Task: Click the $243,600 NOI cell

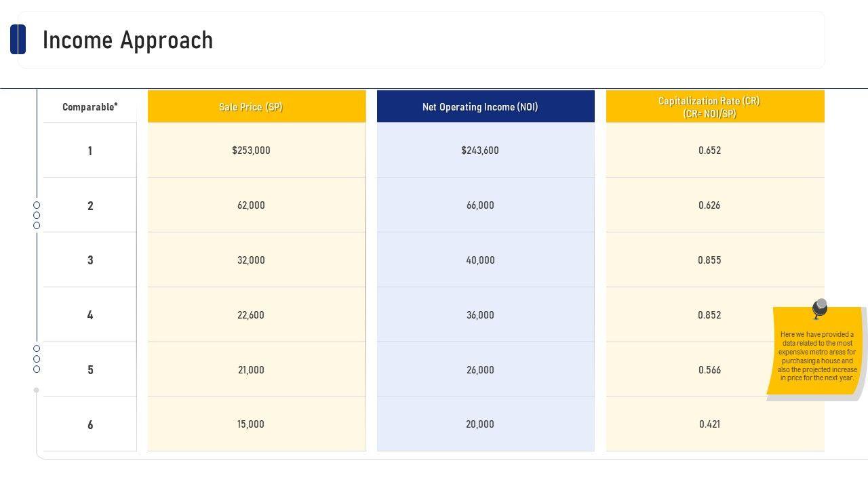Action: [x=480, y=150]
